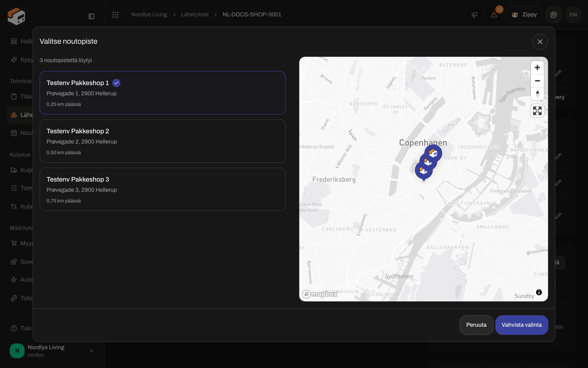Click 'Prøvegade 2, 2900 Hellerup' address text

[82, 142]
